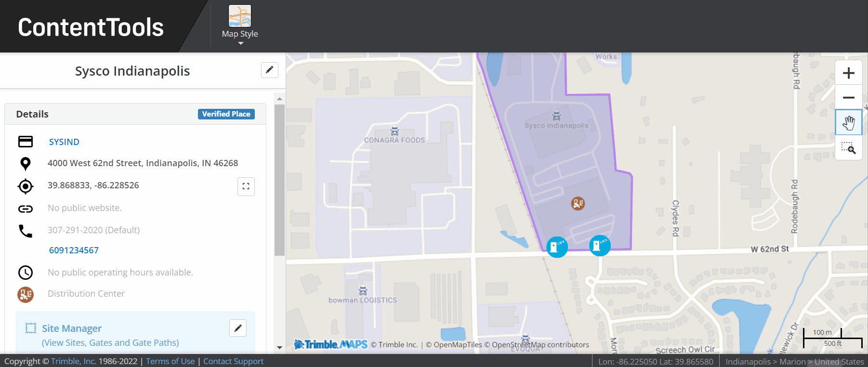The height and width of the screenshot is (367, 868).
Task: Click the Distribution Center text label
Action: tap(86, 294)
